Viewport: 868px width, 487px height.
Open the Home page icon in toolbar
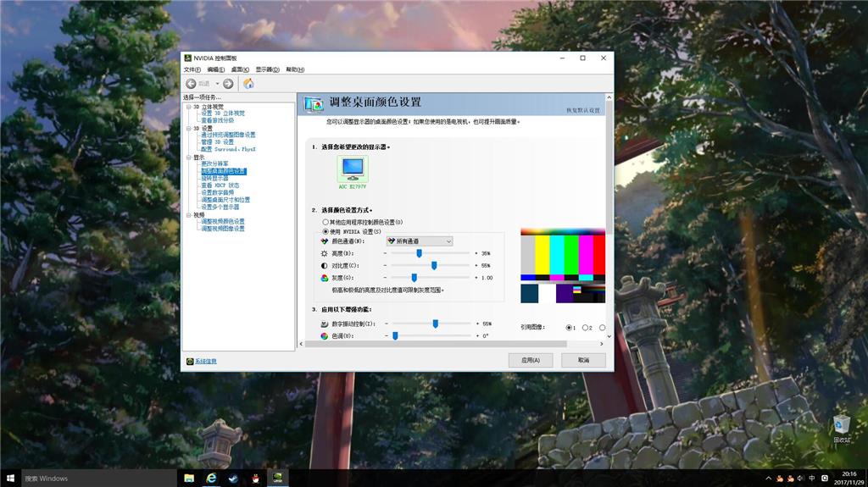(248, 84)
